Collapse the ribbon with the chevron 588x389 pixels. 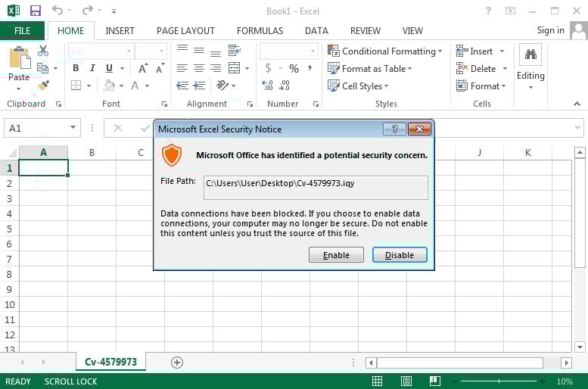(x=577, y=104)
